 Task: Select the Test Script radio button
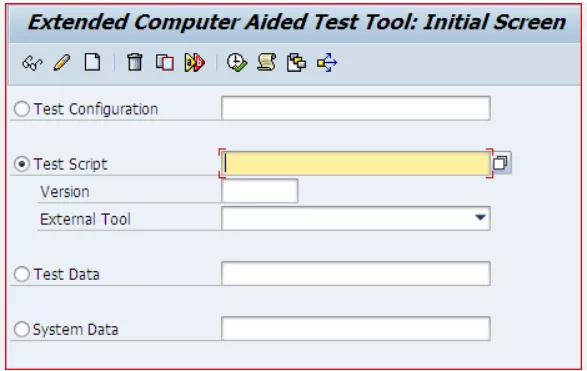[x=22, y=164]
